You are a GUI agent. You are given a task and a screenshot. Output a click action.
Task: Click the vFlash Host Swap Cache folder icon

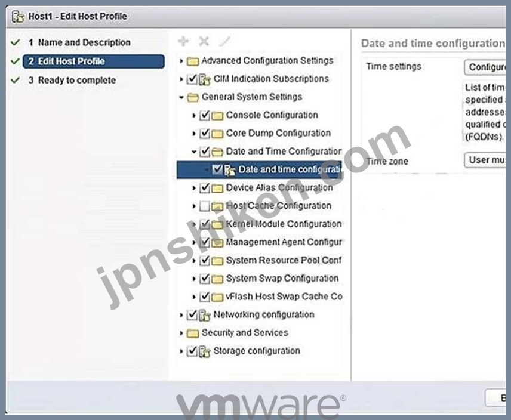click(x=217, y=297)
